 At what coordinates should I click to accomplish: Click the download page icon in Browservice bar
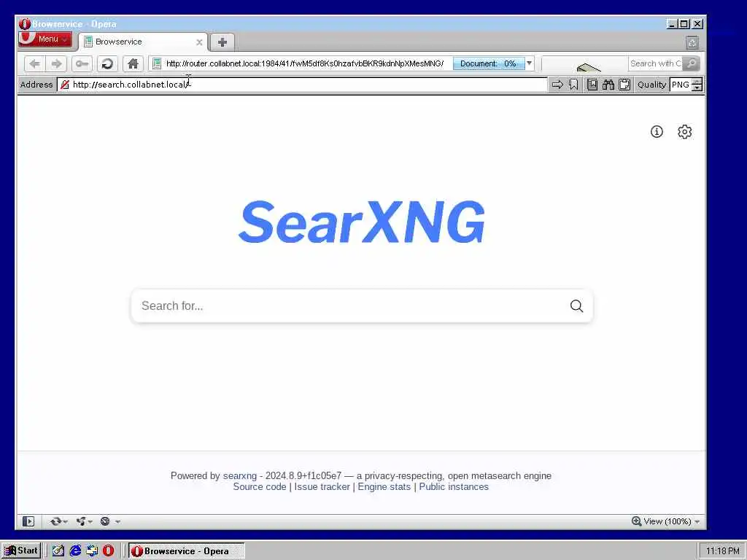[592, 85]
